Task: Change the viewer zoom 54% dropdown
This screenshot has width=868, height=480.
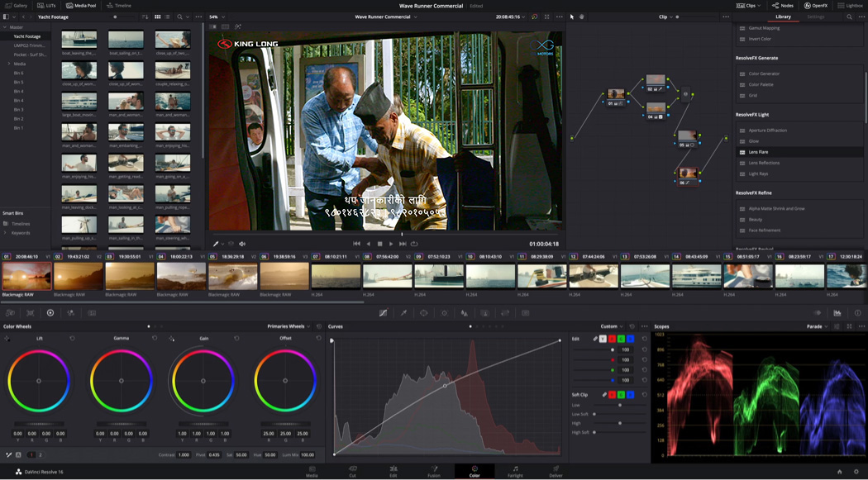Action: [x=216, y=17]
